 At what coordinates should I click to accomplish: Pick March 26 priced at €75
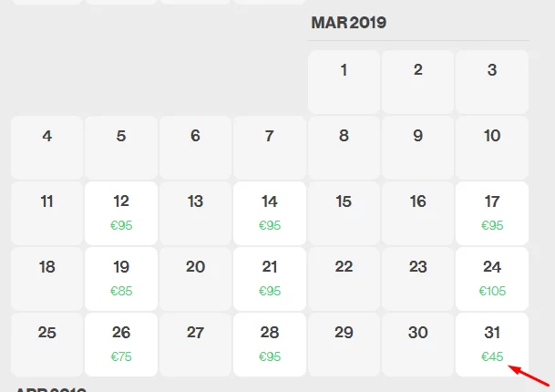pyautogui.click(x=121, y=344)
